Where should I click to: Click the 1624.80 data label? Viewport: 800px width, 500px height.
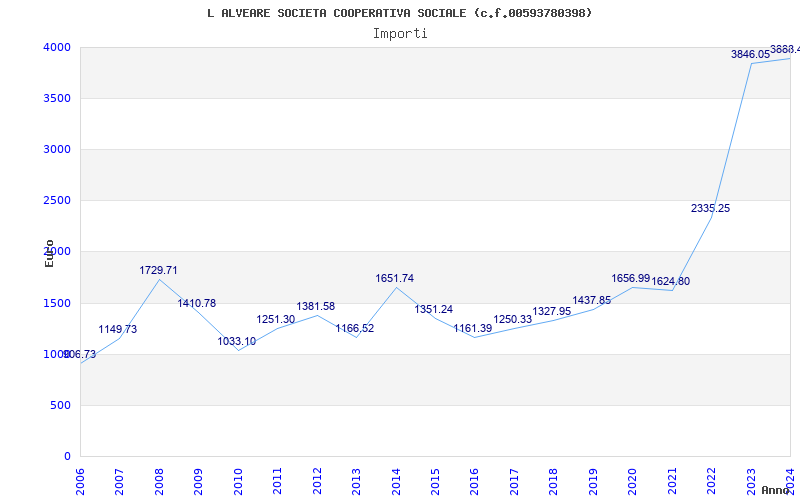pyautogui.click(x=671, y=282)
